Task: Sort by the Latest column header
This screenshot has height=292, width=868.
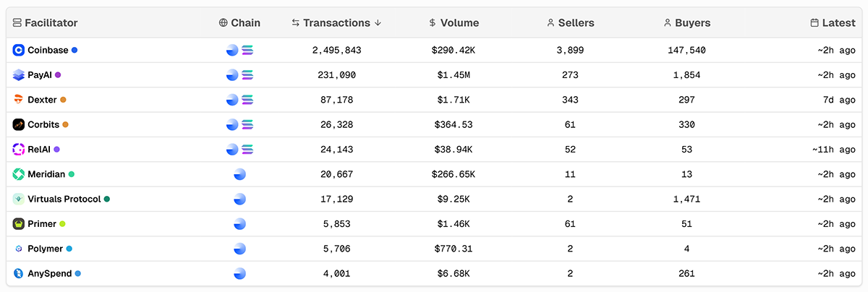Action: 833,23
